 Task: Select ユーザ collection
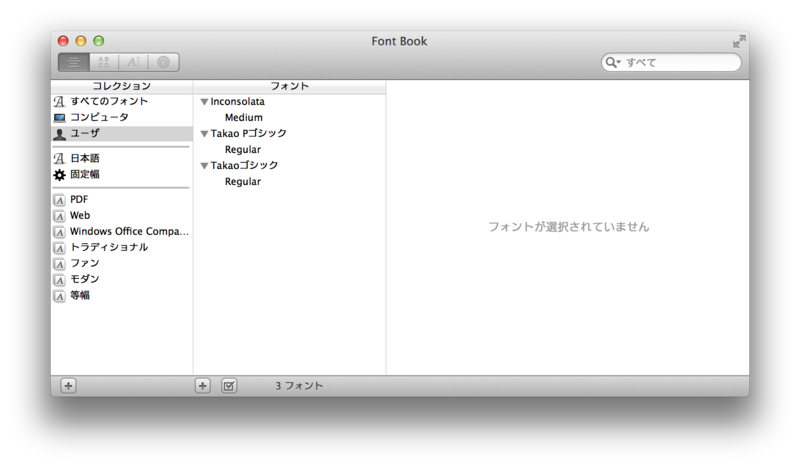click(121, 133)
